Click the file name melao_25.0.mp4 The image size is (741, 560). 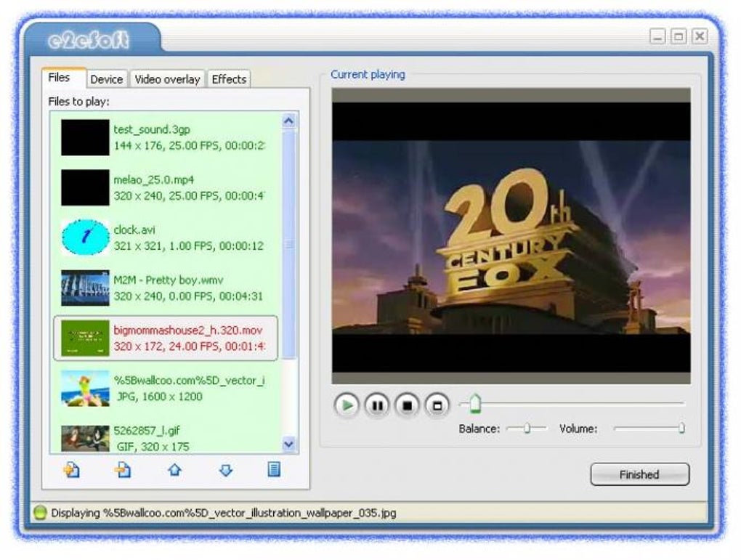click(153, 179)
